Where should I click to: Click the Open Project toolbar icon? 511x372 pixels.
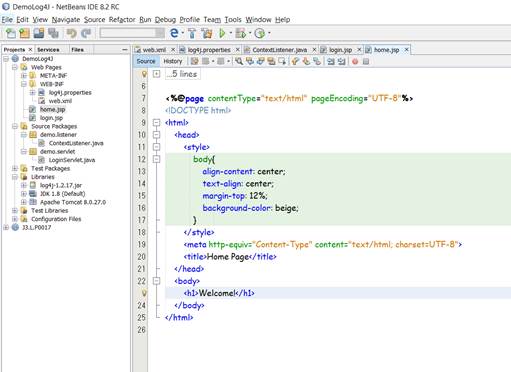(39, 33)
